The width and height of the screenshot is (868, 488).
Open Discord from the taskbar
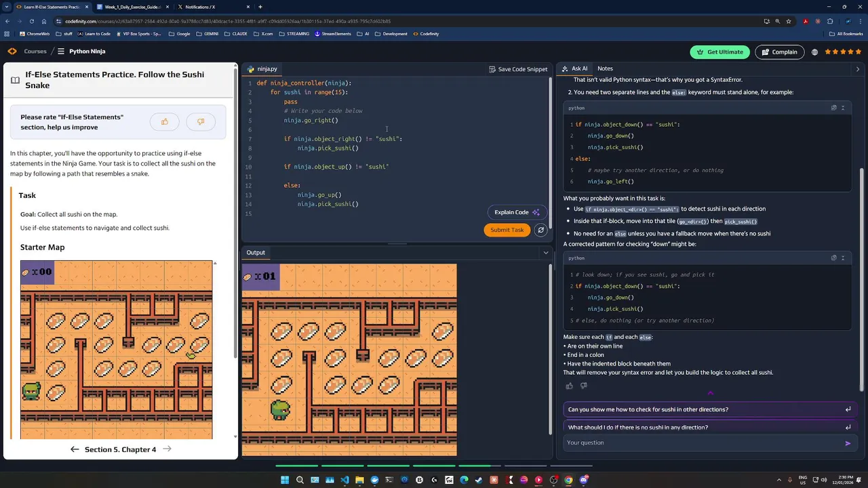(583, 480)
